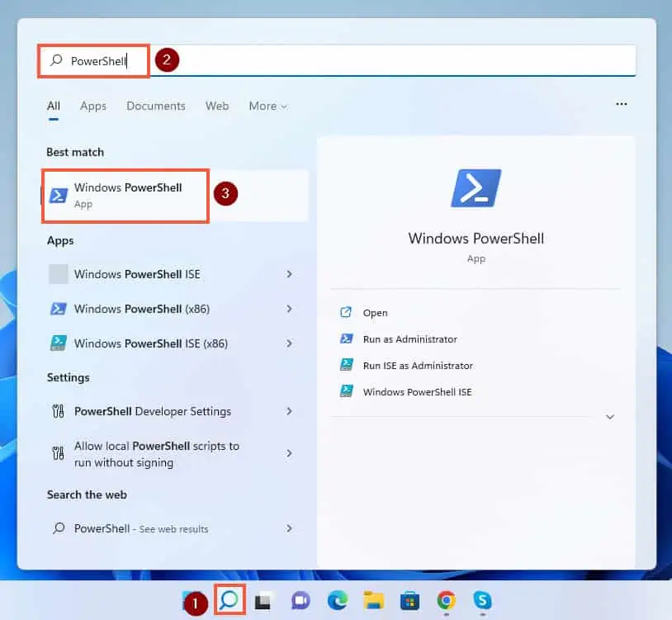Expand Allow local PowerShell scripts arrow
The width and height of the screenshot is (672, 620).
tap(289, 453)
